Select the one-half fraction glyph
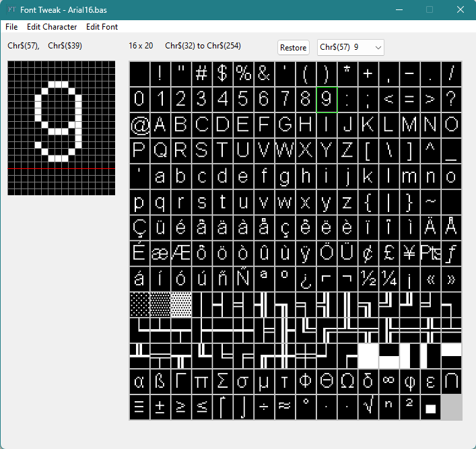Image resolution: width=476 pixels, height=449 pixels. coord(368,279)
